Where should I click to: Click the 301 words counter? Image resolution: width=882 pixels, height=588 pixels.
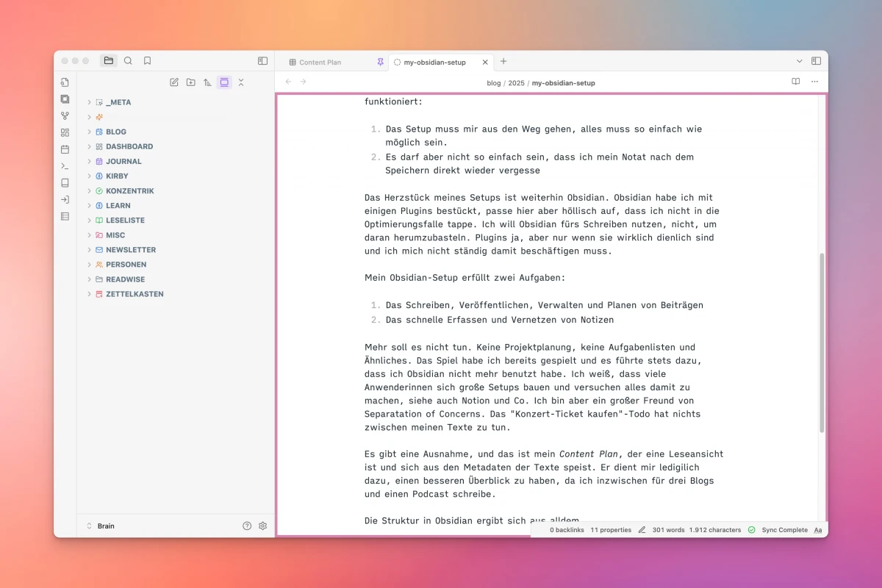[668, 530]
